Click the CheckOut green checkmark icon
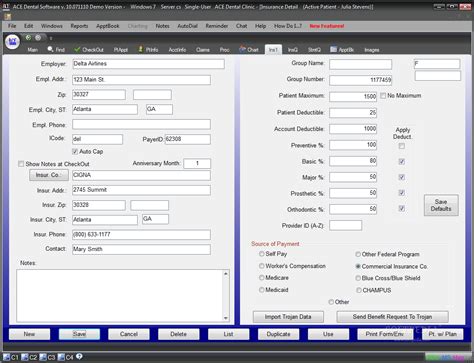 click(77, 49)
